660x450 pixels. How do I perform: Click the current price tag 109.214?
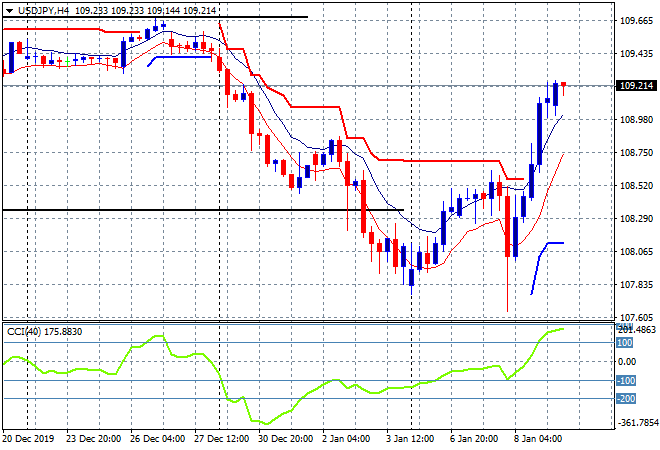(637, 86)
